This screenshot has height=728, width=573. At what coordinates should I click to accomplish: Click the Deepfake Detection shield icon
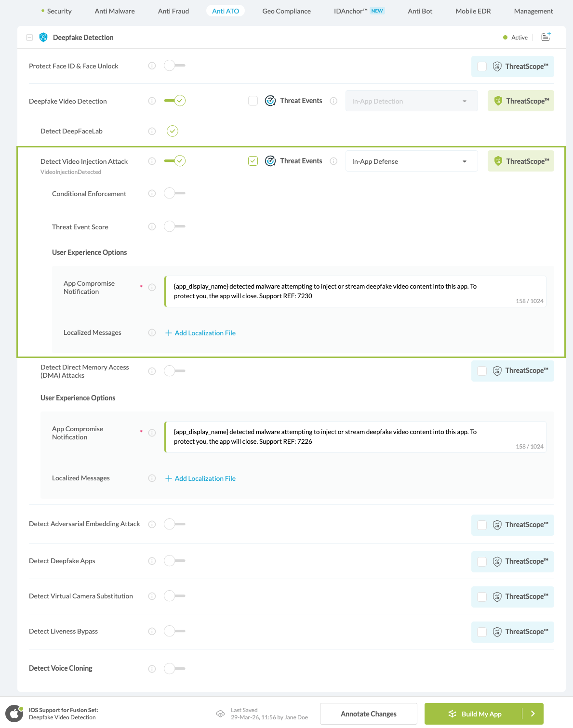click(43, 37)
